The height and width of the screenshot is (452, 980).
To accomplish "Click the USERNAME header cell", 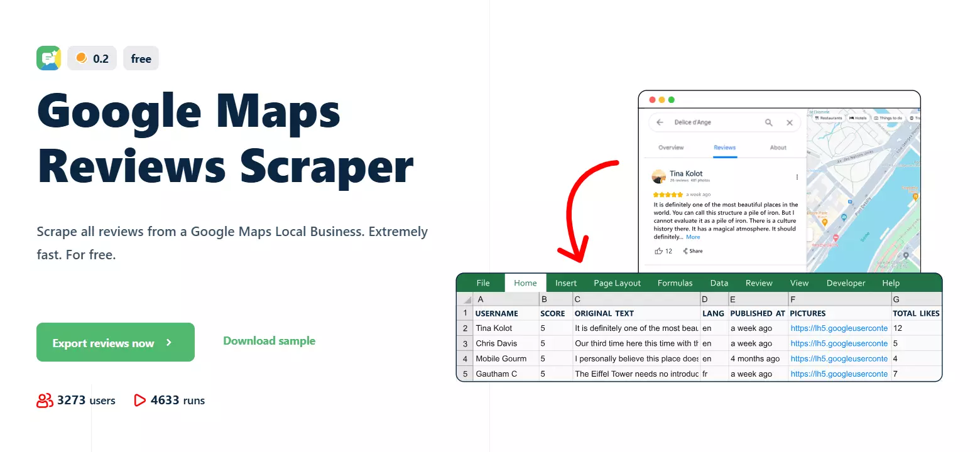I will [506, 313].
